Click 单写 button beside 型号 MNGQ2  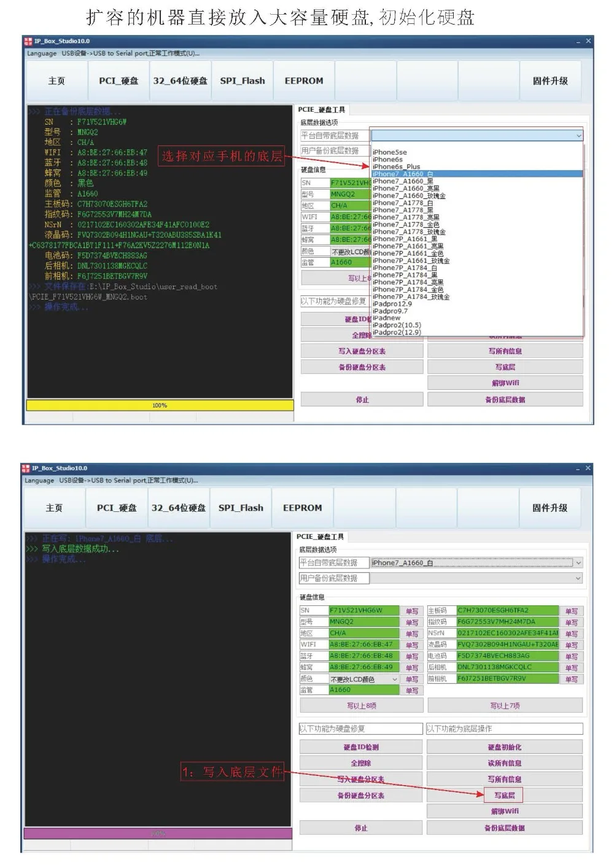[411, 622]
